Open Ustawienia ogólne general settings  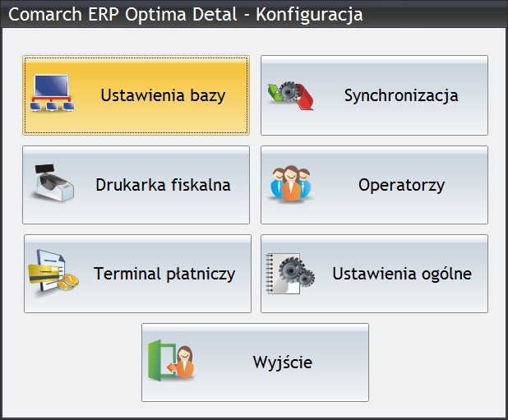pyautogui.click(x=374, y=274)
